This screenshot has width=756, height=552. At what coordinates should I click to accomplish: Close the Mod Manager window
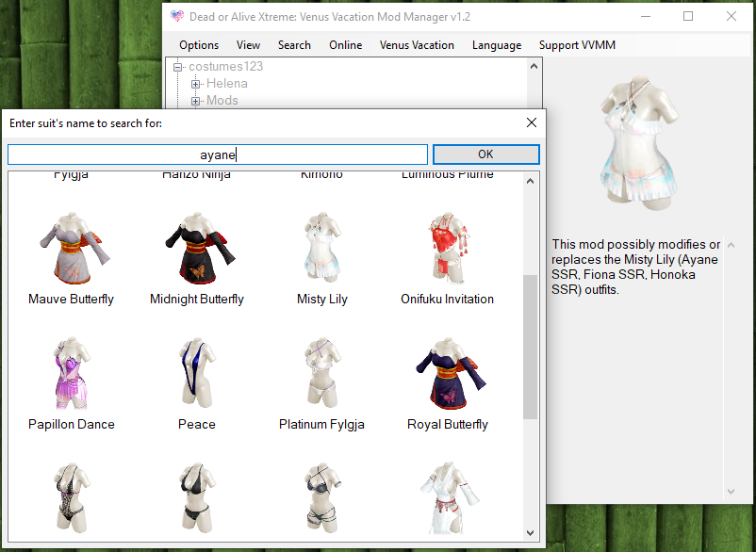tap(731, 16)
